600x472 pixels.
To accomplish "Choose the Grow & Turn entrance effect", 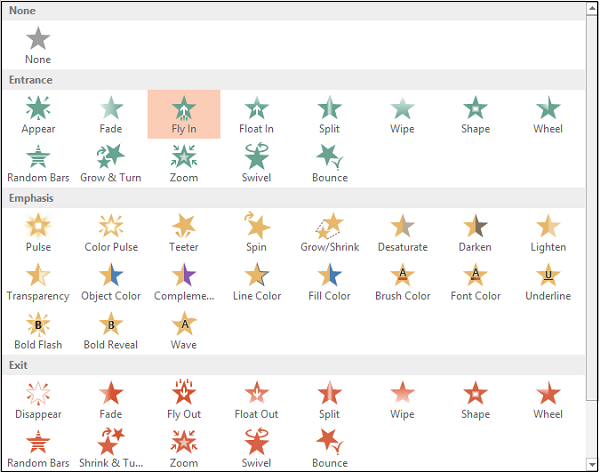I will (111, 163).
